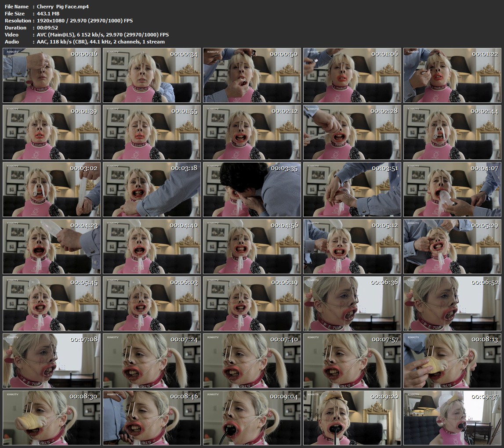The image size is (504, 448).
Task: Select the last frame at 00:09:37
Action: (x=452, y=418)
